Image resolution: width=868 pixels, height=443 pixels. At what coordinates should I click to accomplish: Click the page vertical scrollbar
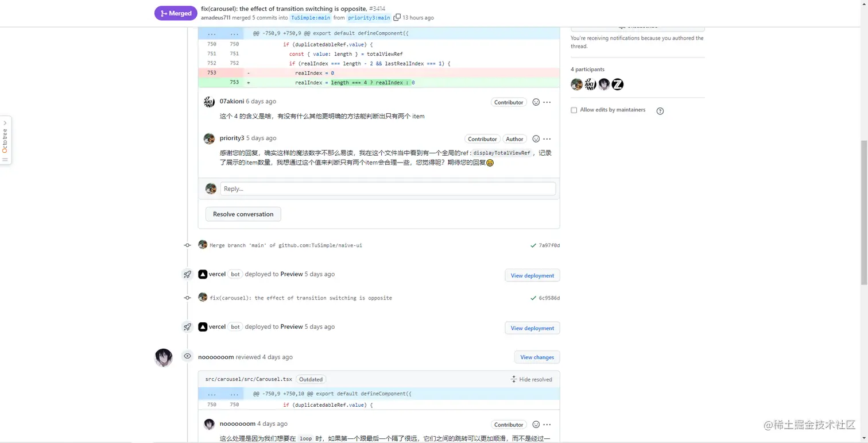pyautogui.click(x=864, y=213)
